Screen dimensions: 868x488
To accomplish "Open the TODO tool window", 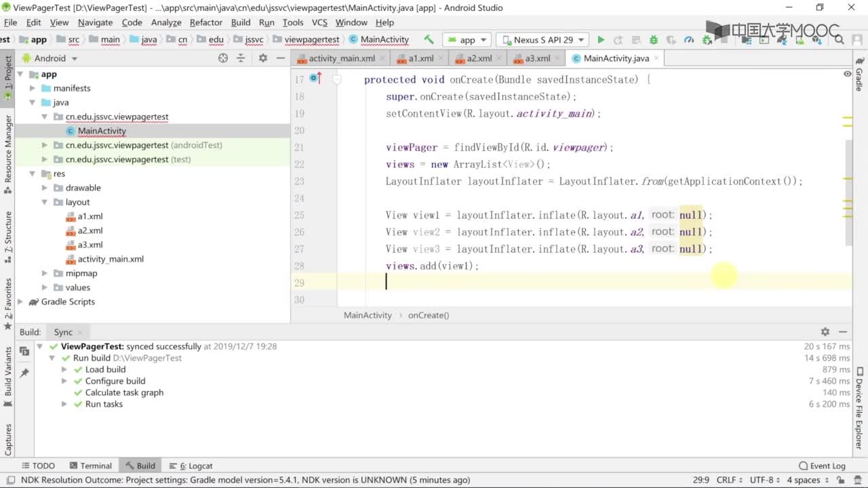I will (38, 466).
